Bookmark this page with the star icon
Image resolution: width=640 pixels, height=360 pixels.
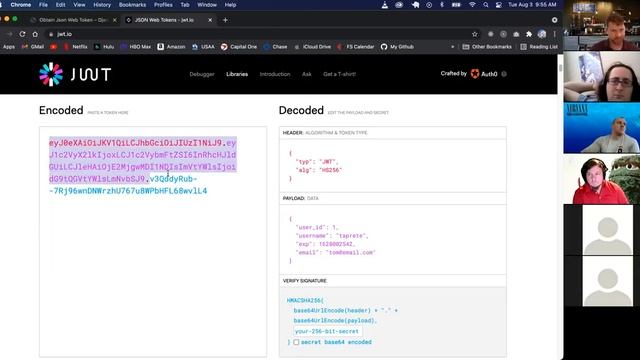[474, 34]
